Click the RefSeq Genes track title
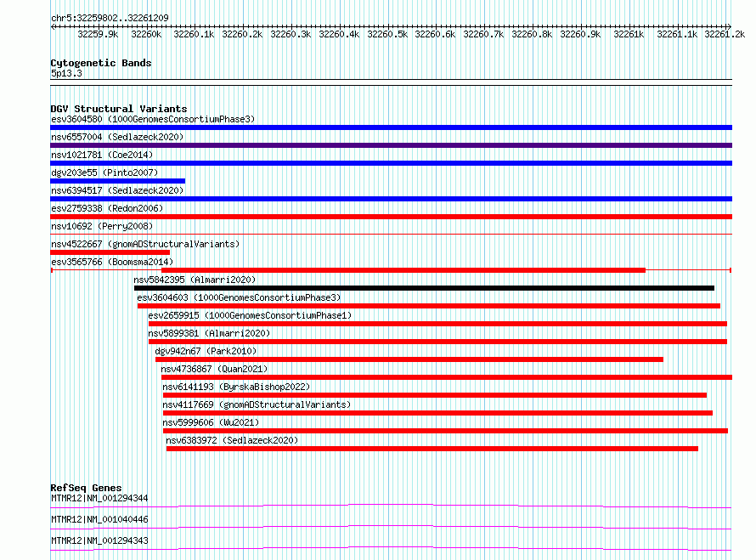Image resolution: width=756 pixels, height=560 pixels. point(86,488)
